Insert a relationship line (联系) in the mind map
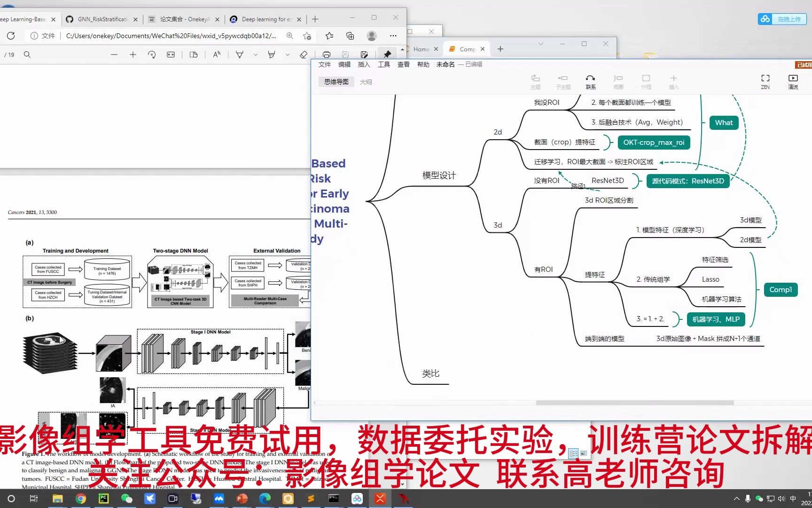812x508 pixels. click(591, 81)
